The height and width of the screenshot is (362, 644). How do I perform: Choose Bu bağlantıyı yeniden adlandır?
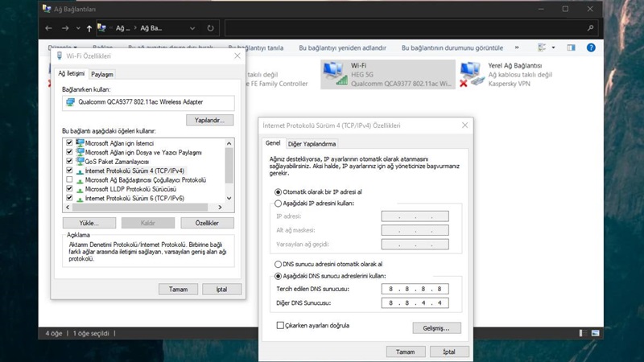343,47
